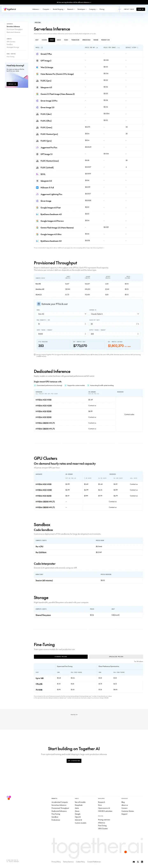148x868 pixels.
Task: Click the Support for custom models checkmark
Action: pos(65,385)
